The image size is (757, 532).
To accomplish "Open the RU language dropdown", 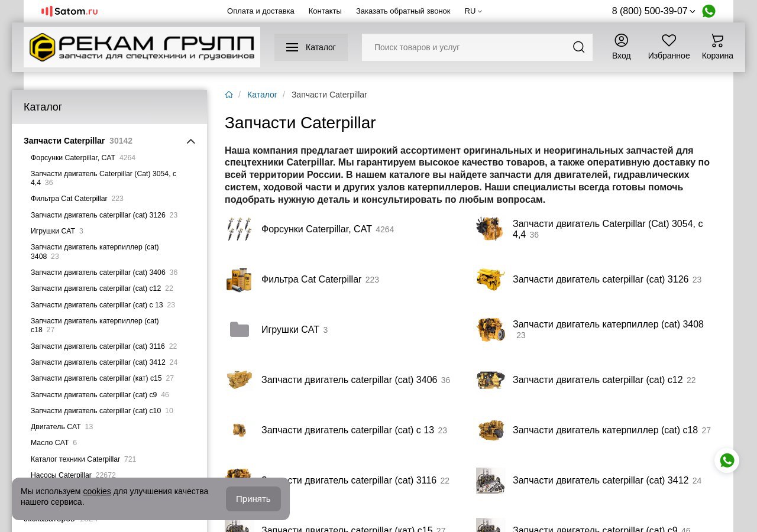I will [x=473, y=11].
